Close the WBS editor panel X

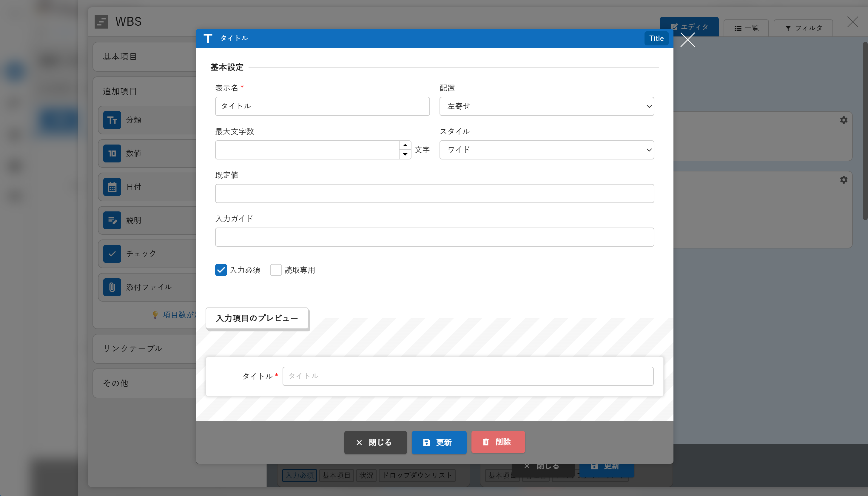[x=853, y=22]
